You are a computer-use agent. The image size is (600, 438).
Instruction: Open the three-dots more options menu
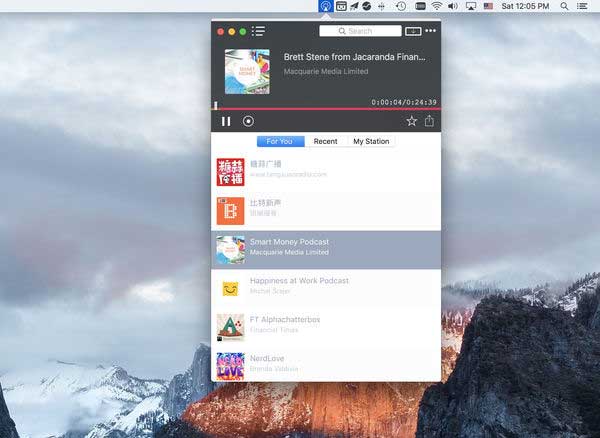coord(430,31)
